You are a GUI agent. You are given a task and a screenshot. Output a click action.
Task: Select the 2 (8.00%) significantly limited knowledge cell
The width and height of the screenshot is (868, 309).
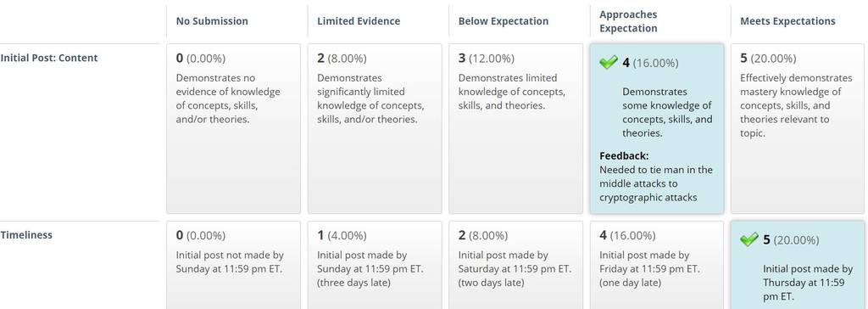375,129
